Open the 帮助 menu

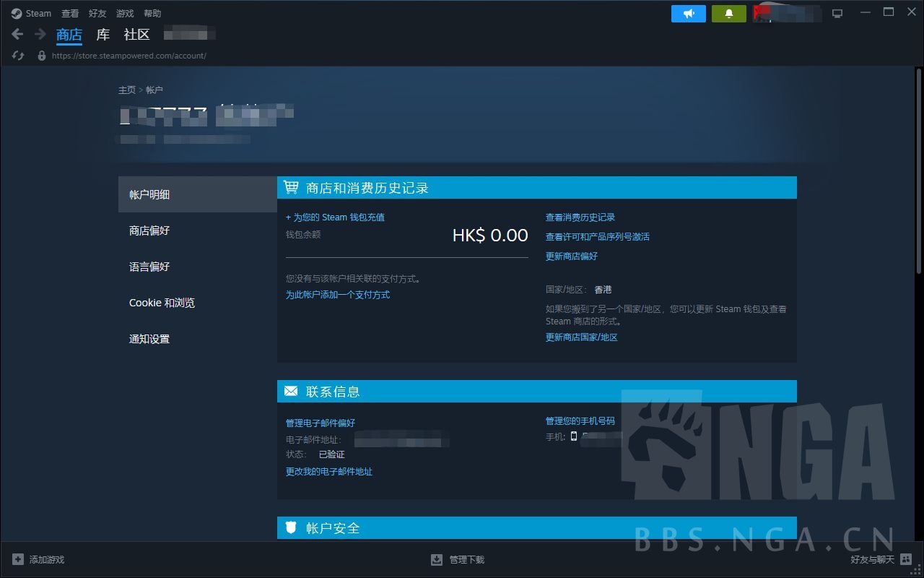pyautogui.click(x=152, y=12)
